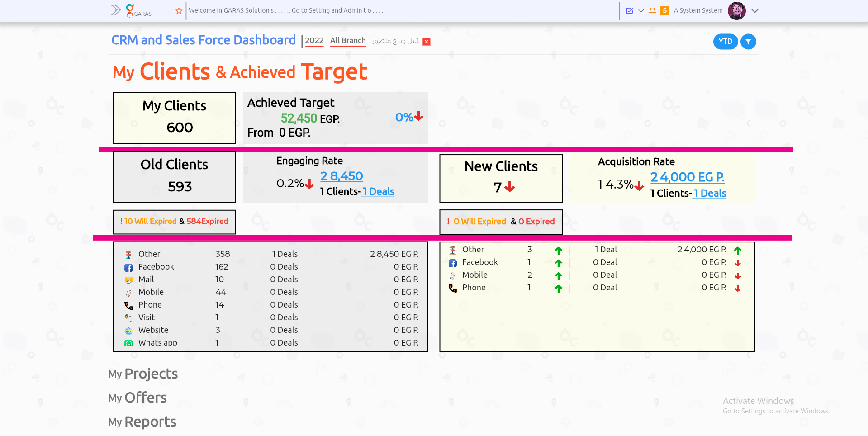Viewport: 868px width, 436px height.
Task: Open the tasks checklist icon
Action: [629, 11]
